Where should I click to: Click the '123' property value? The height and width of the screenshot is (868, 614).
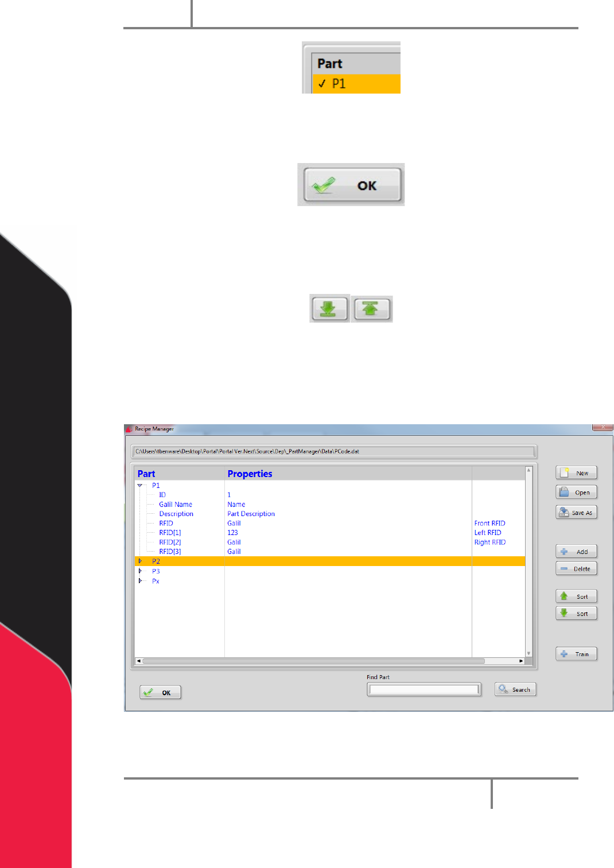(232, 533)
